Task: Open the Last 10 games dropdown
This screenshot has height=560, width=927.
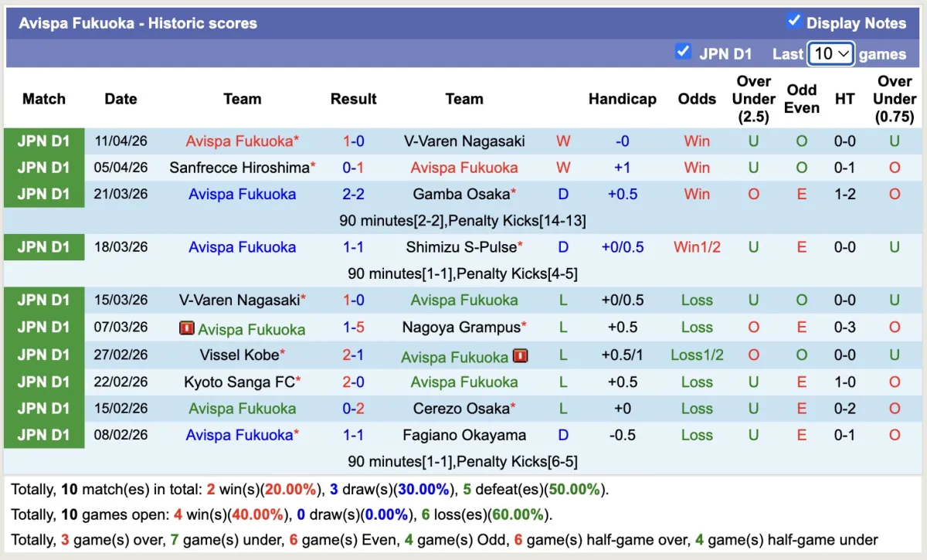Action: click(x=830, y=53)
